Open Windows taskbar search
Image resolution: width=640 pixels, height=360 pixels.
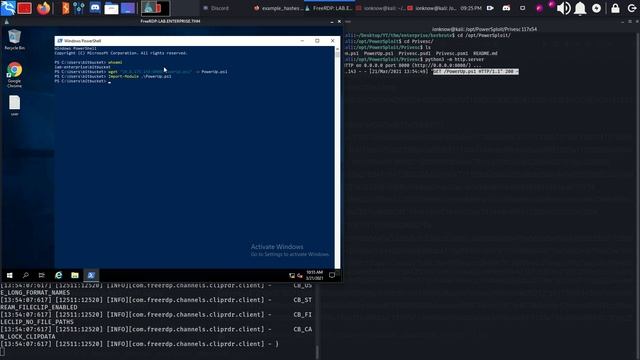(26, 276)
